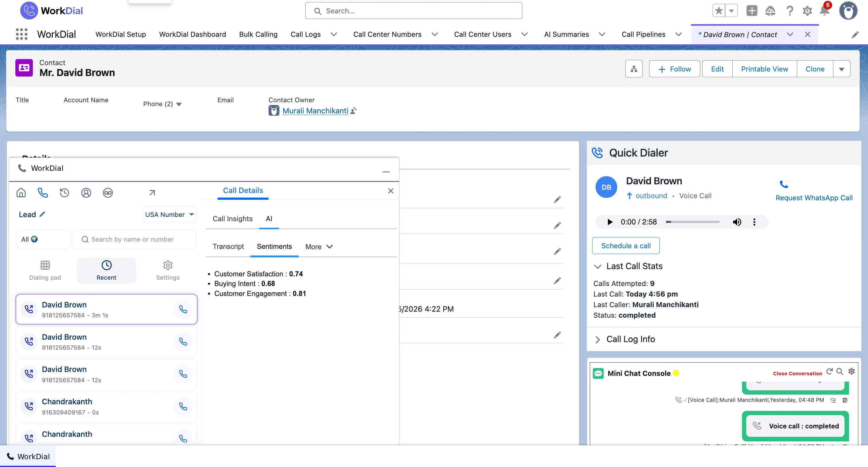Image resolution: width=868 pixels, height=467 pixels.
Task: Go to WorkDial Dashboard nav item
Action: coord(192,34)
